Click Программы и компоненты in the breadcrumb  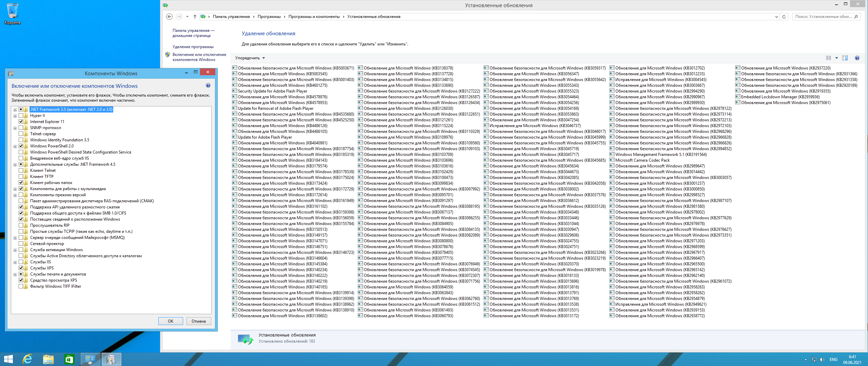pos(314,17)
